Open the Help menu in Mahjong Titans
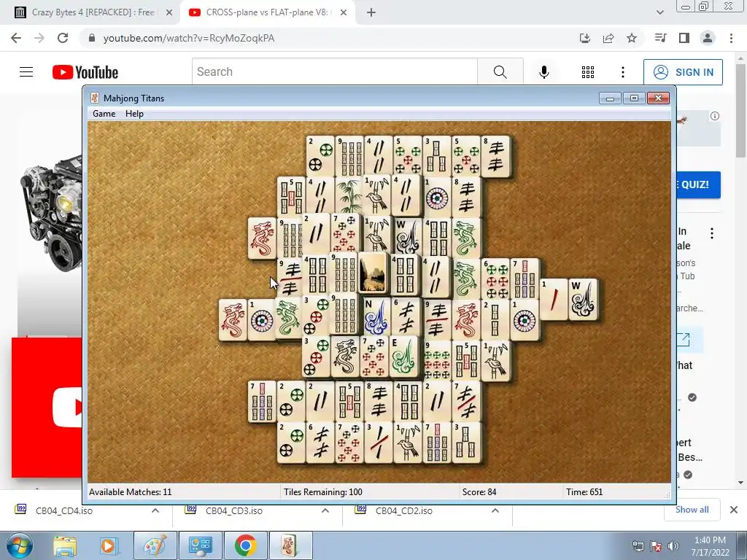The height and width of the screenshot is (560, 747). coord(134,113)
